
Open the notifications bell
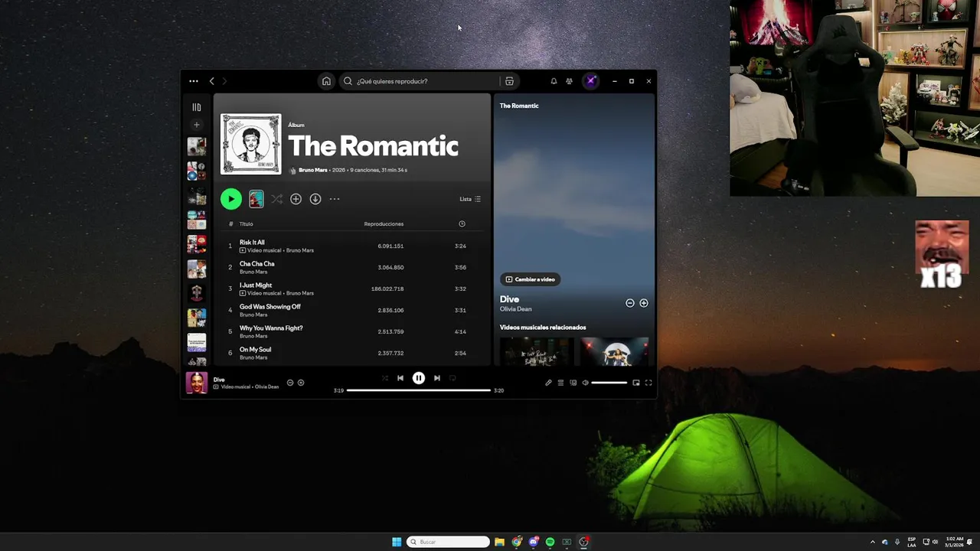click(554, 81)
